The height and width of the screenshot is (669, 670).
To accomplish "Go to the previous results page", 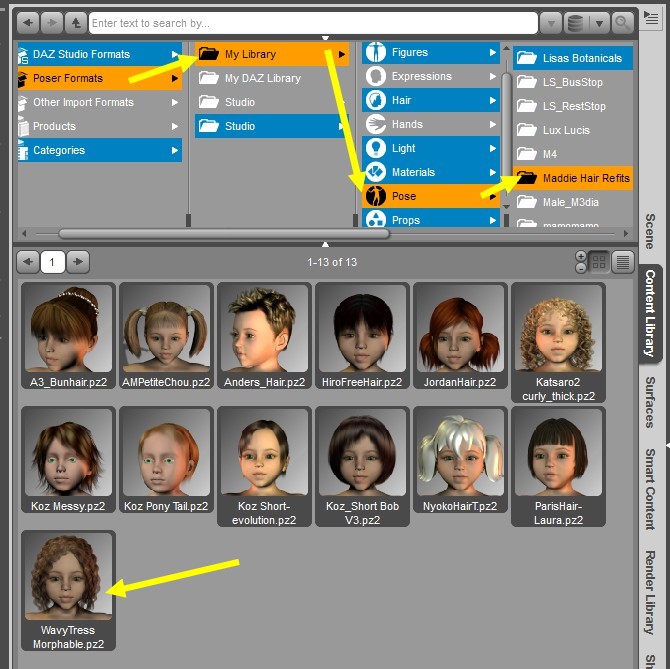I will click(x=28, y=261).
